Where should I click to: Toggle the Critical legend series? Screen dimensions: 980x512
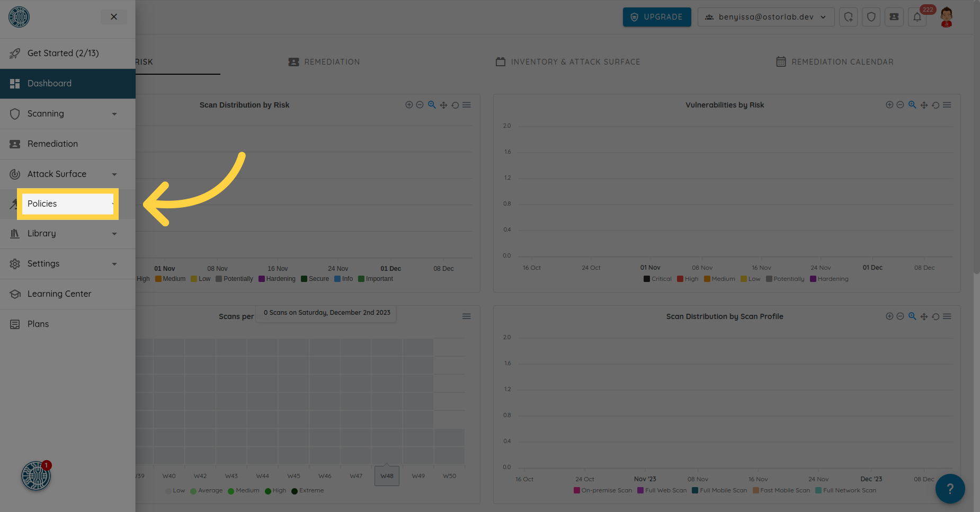(x=657, y=279)
